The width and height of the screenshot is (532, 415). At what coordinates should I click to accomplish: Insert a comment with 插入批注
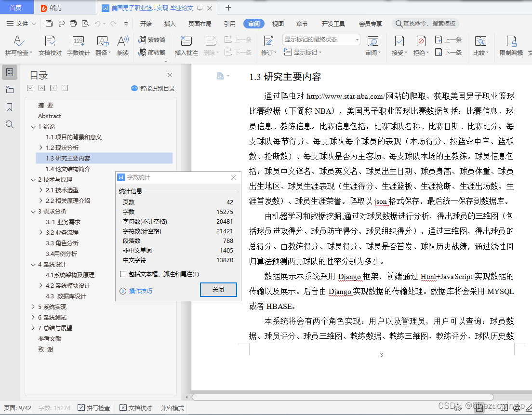click(x=186, y=45)
